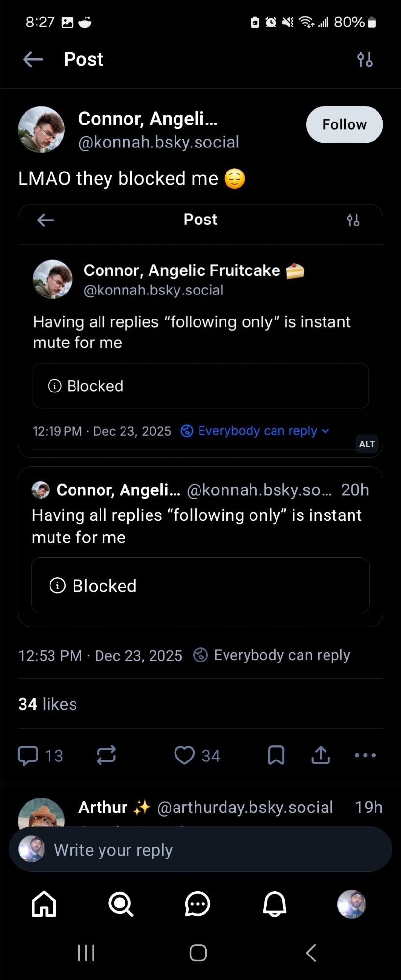This screenshot has width=401, height=980.
Task: Open my profile avatar tab
Action: pos(351,904)
